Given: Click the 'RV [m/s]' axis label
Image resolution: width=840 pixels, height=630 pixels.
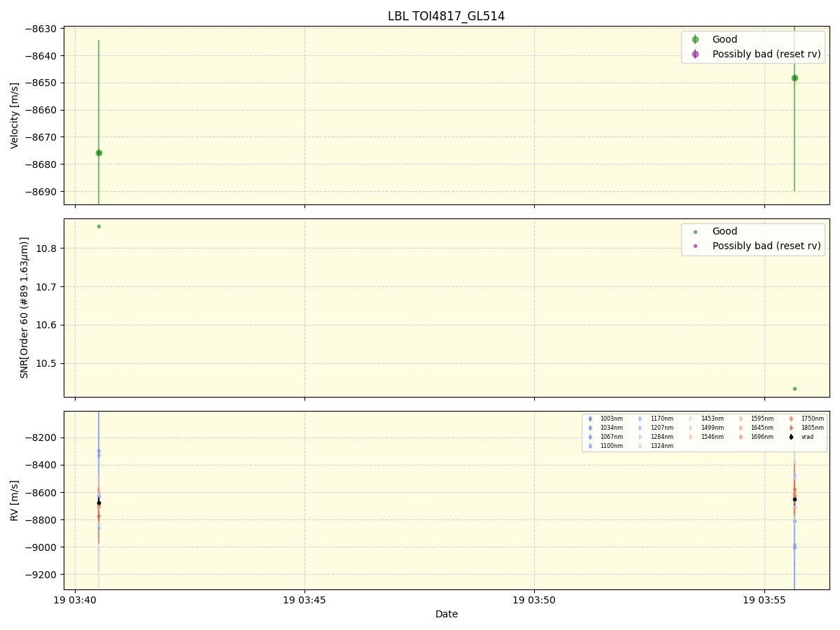Looking at the screenshot, I should click(15, 500).
